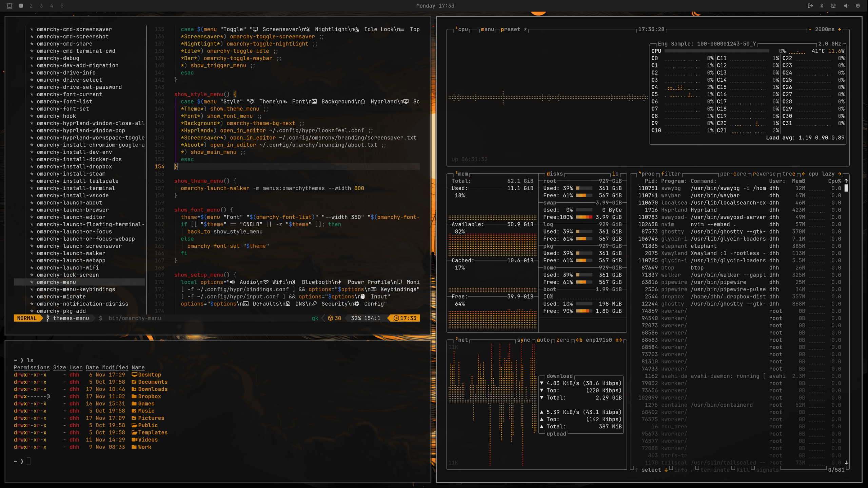Viewport: 868px width, 488px height.
Task: Toggle per-core option in btop proc panel
Action: (733, 174)
